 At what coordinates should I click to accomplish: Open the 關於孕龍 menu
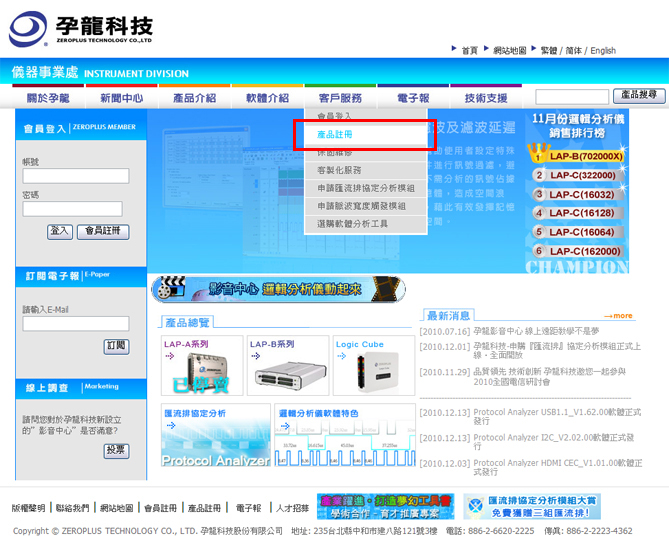(x=48, y=98)
